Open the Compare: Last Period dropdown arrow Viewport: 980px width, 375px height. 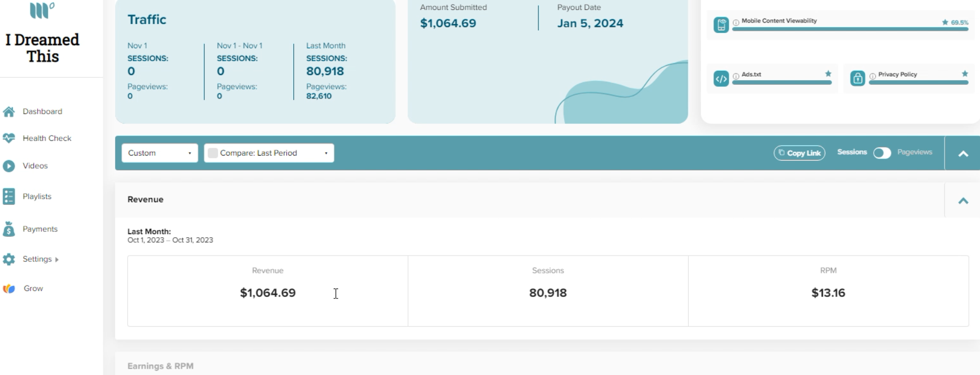(326, 153)
